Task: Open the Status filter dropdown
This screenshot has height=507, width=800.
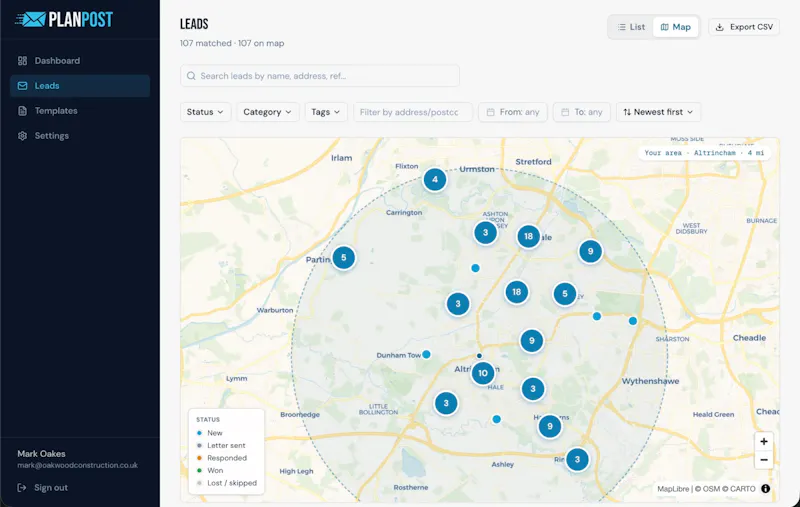Action: click(x=205, y=112)
